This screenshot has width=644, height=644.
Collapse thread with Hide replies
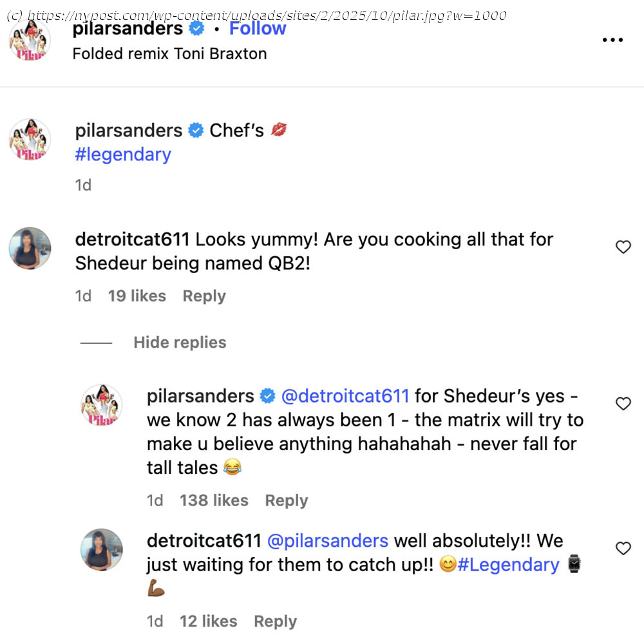(180, 343)
